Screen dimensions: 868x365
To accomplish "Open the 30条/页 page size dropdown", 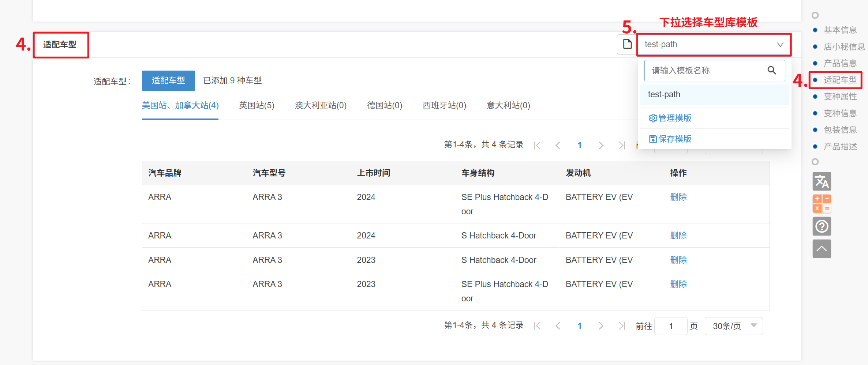I will 733,326.
